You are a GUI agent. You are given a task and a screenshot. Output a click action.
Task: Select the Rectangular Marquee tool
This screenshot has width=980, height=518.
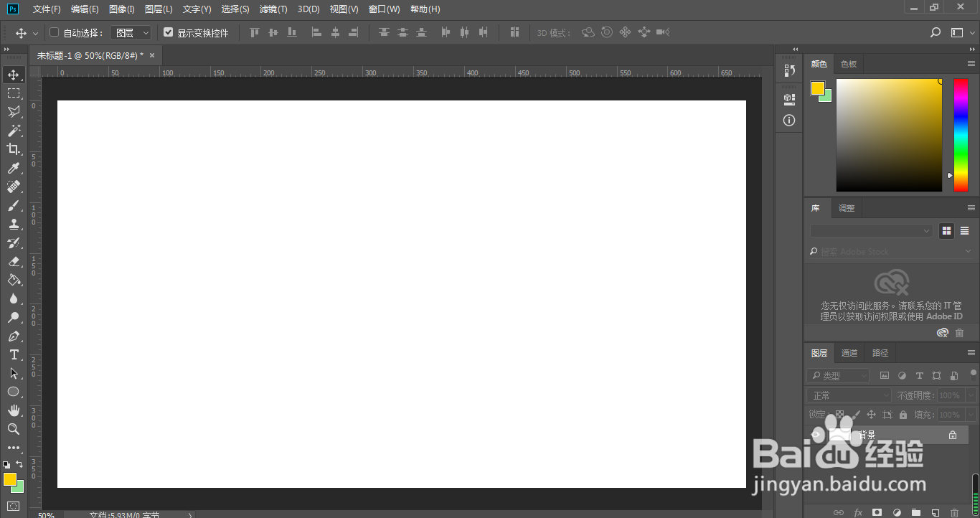(14, 93)
